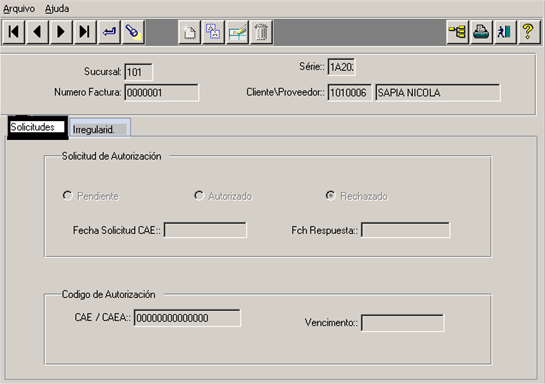545x384 pixels.
Task: Click the copy record icon
Action: [213, 32]
